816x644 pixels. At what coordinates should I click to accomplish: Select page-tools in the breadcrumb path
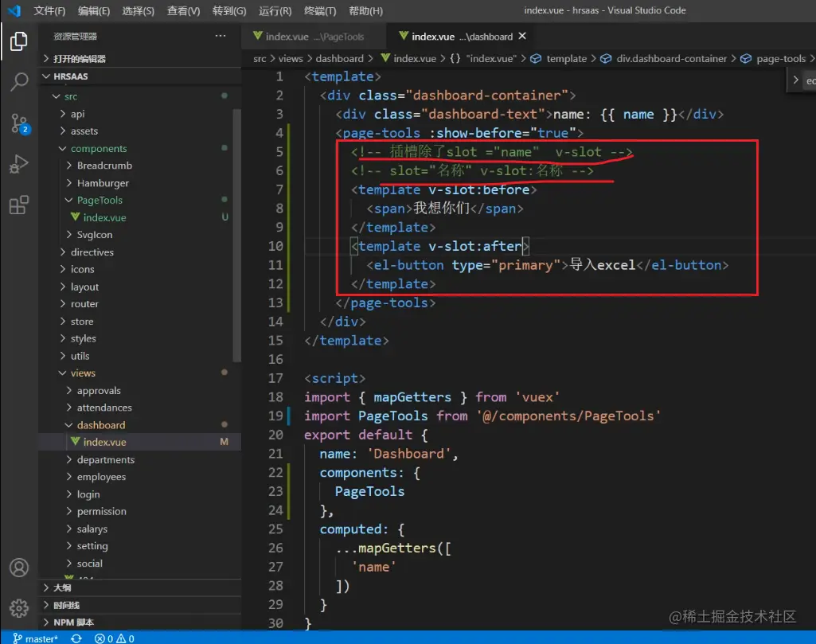[x=780, y=59]
